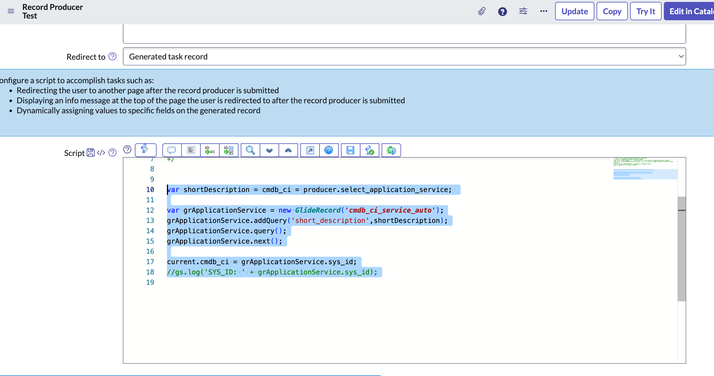This screenshot has width=714, height=376.
Task: Open editor help from the blue toolbar icon
Action: [x=329, y=150]
